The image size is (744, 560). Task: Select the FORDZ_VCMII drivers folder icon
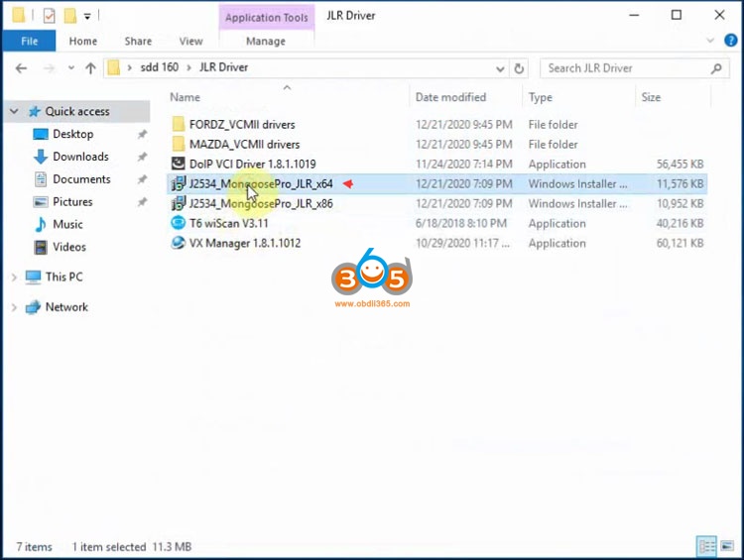179,124
